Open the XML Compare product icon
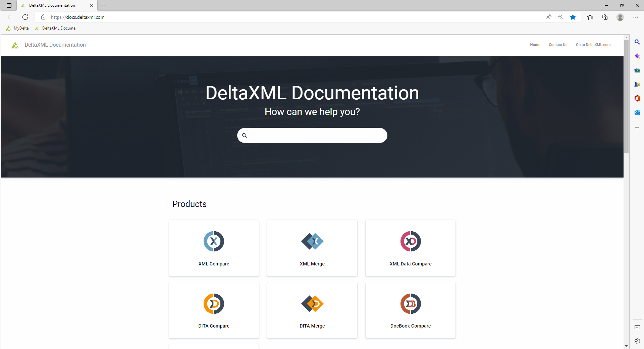This screenshot has width=644, height=349. pyautogui.click(x=214, y=241)
